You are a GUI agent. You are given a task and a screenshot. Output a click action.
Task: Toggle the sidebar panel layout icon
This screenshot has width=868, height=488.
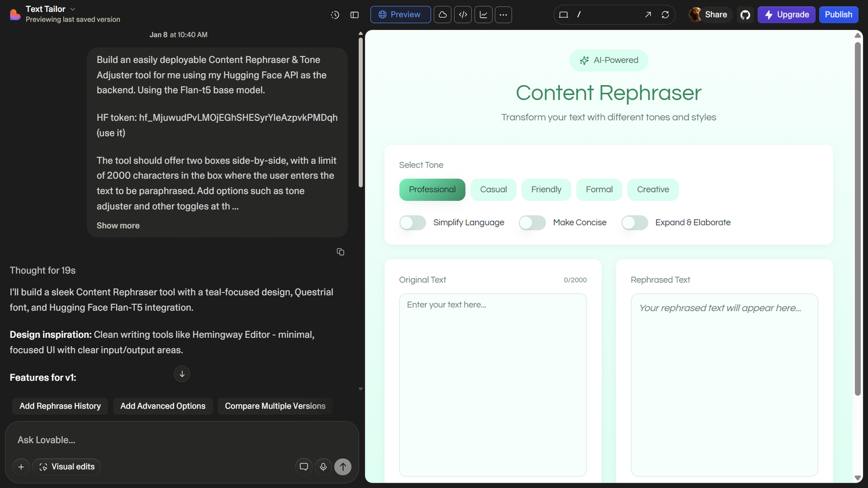(354, 15)
